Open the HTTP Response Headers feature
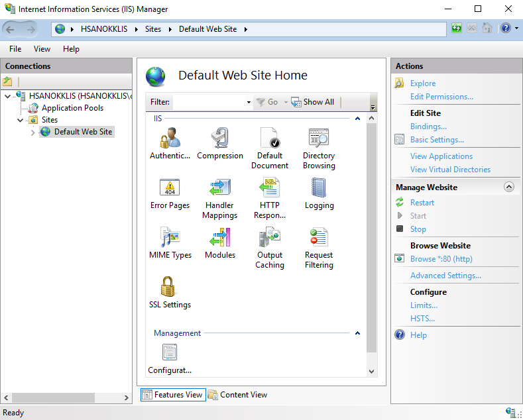523x420 pixels. click(270, 198)
